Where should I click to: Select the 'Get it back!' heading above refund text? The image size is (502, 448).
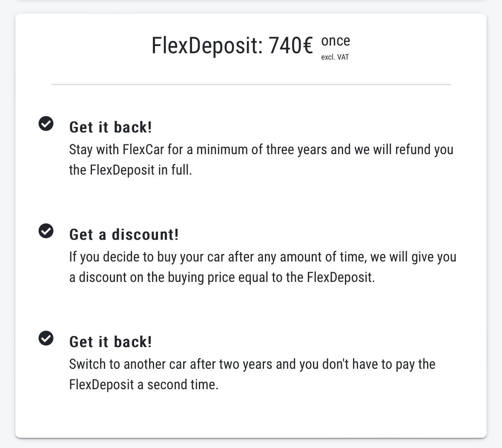[110, 127]
